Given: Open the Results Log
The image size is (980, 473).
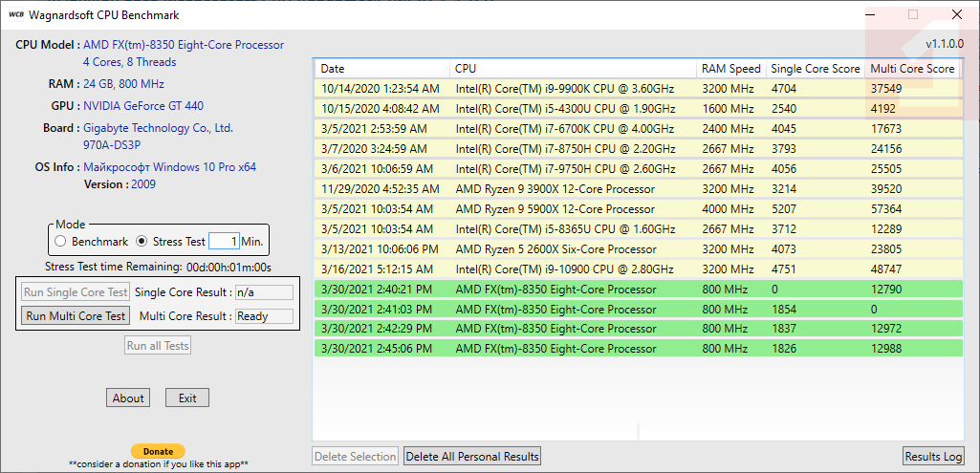Looking at the screenshot, I should 933,457.
